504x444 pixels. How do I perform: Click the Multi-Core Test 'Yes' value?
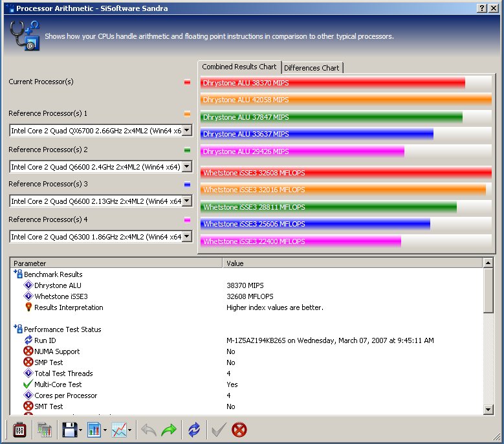point(232,384)
